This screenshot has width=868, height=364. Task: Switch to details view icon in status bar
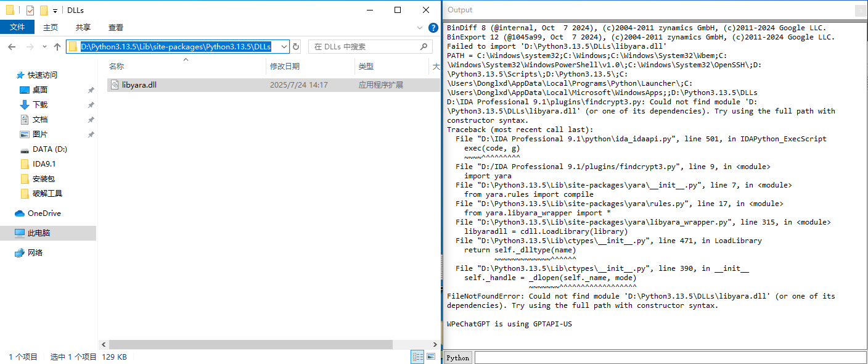417,357
